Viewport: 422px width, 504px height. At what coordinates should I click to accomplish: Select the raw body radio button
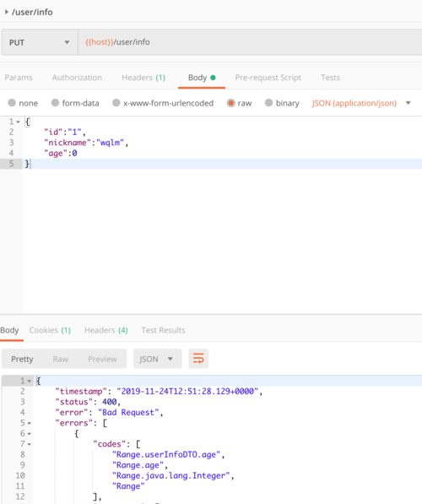click(230, 103)
